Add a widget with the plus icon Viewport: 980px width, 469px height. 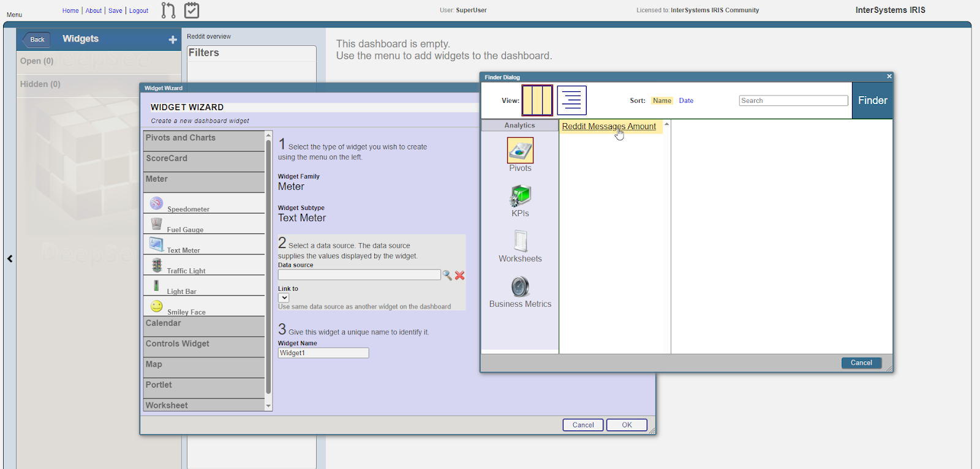tap(173, 40)
